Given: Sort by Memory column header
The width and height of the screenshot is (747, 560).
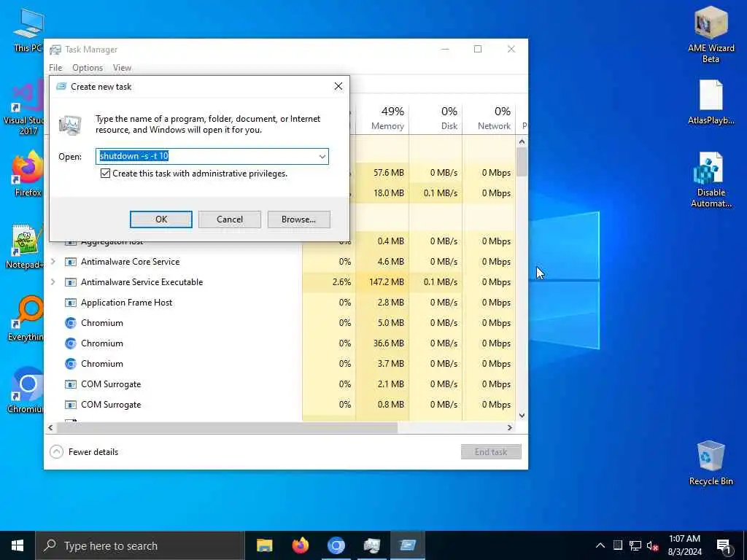Looking at the screenshot, I should pos(382,118).
